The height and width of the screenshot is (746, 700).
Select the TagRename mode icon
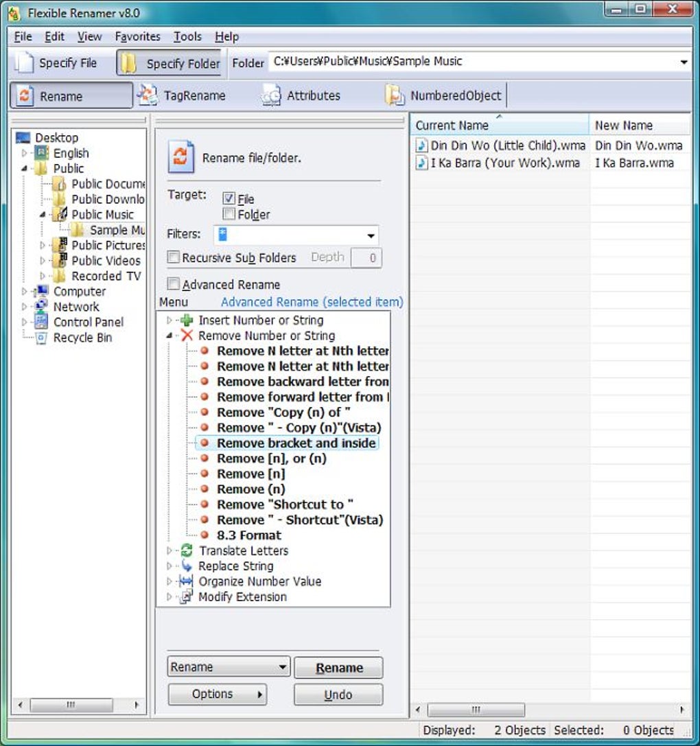point(148,95)
